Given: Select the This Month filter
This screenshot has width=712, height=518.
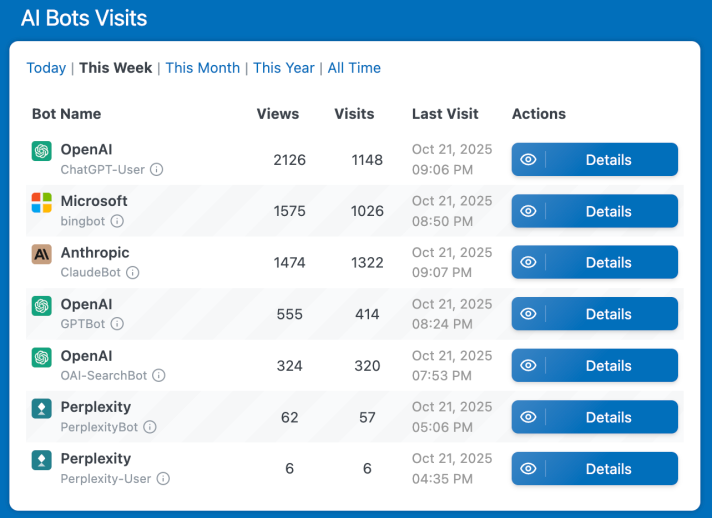Looking at the screenshot, I should (x=202, y=68).
